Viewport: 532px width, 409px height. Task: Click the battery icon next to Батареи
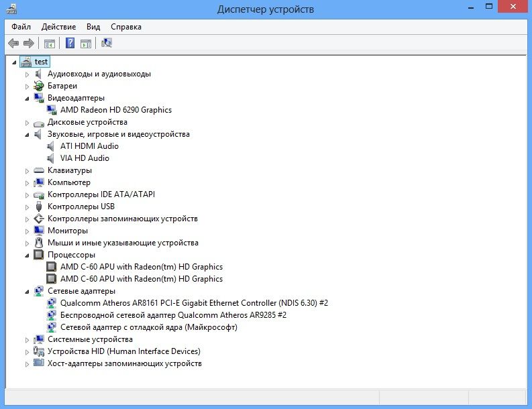(x=39, y=86)
